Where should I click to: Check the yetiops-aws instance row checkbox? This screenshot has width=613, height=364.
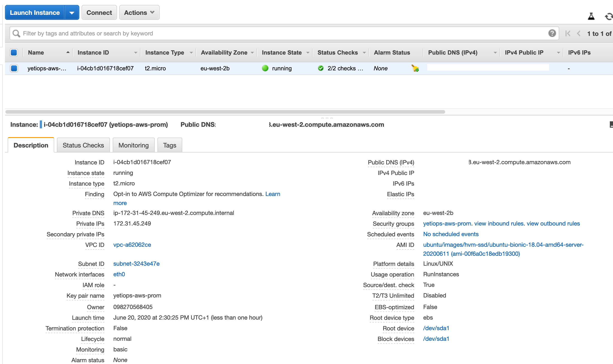click(x=14, y=68)
